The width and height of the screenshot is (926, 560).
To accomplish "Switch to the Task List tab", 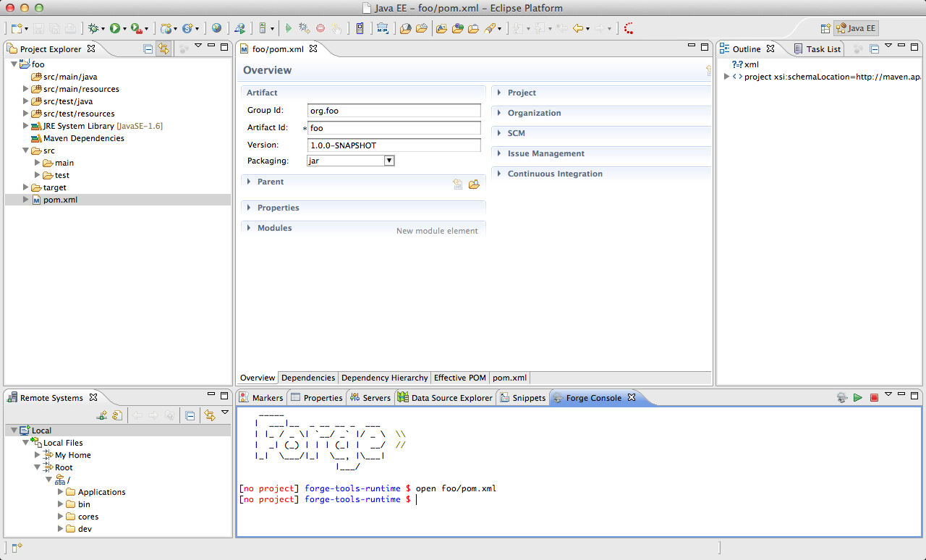I will (x=817, y=49).
